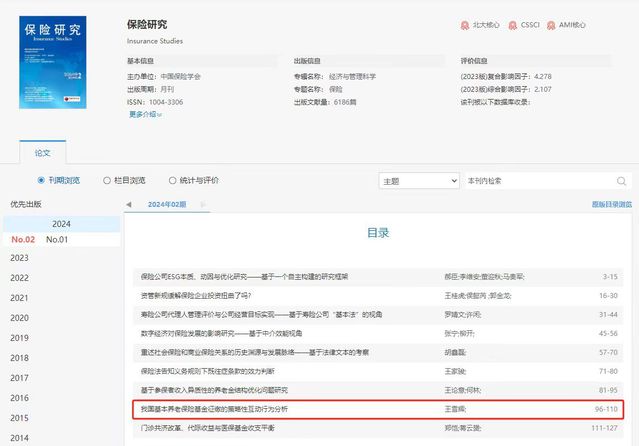This screenshot has width=639, height=446.
Task: Open article 资管新规缓解保险企业投资扭曲了吗
Action: point(194,295)
